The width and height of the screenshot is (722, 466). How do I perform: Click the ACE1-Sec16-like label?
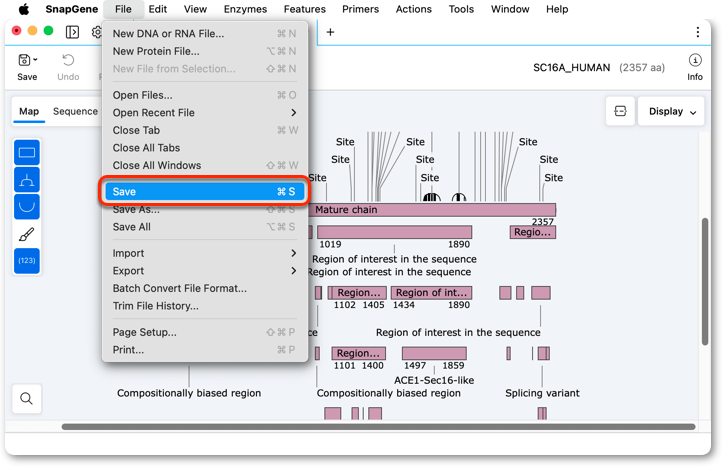point(434,380)
